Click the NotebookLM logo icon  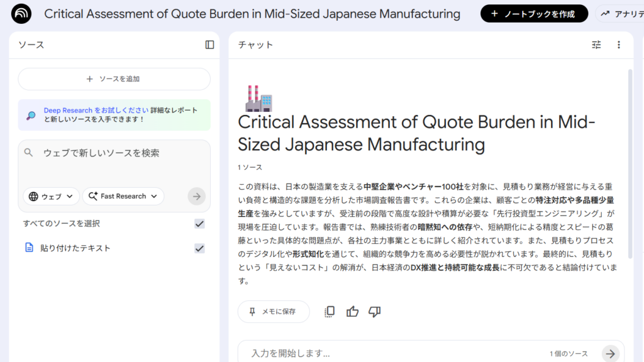21,14
